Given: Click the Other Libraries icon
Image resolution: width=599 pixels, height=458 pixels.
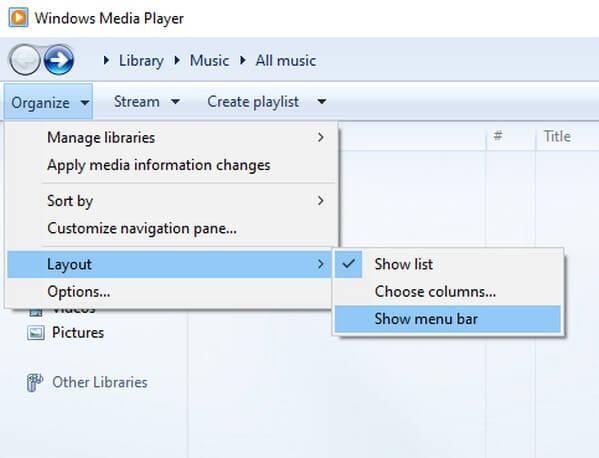Looking at the screenshot, I should (35, 382).
